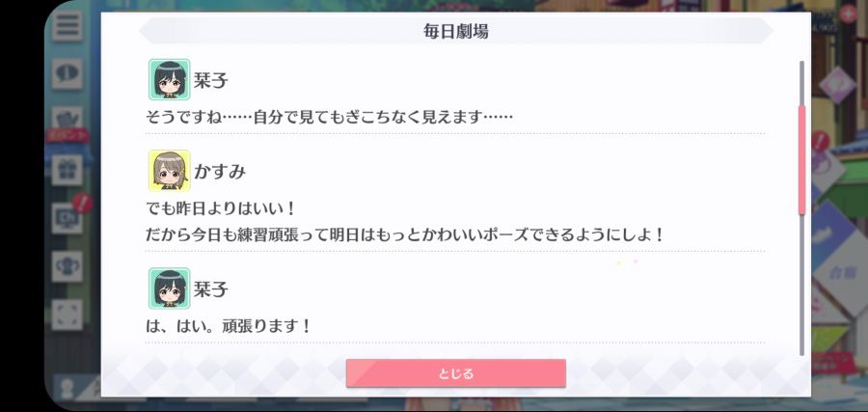
Task: Tap the speech bubble chat icon
Action: [x=67, y=73]
